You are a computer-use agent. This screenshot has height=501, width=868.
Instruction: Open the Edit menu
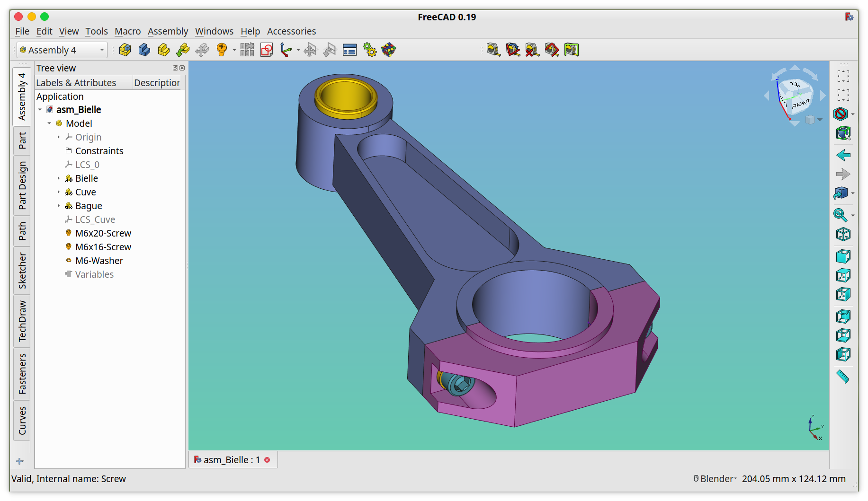point(45,31)
